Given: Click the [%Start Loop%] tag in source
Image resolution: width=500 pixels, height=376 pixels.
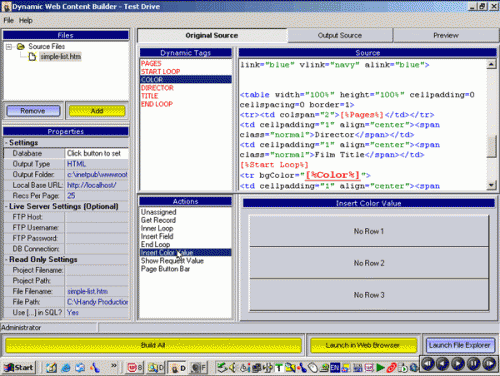Looking at the screenshot, I should click(274, 165).
